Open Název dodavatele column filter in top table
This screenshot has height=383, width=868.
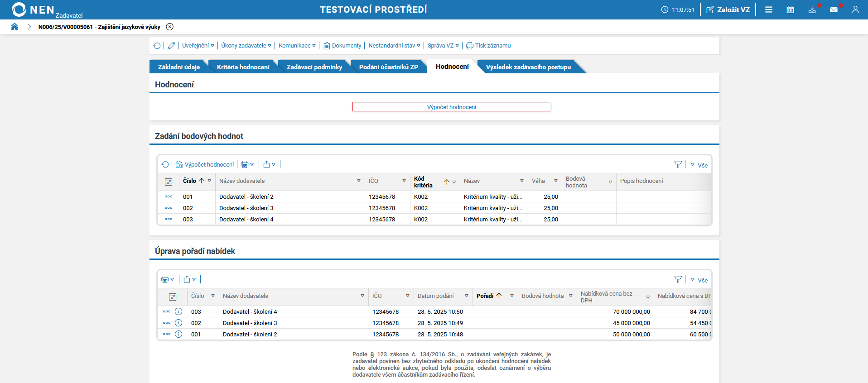click(x=359, y=181)
